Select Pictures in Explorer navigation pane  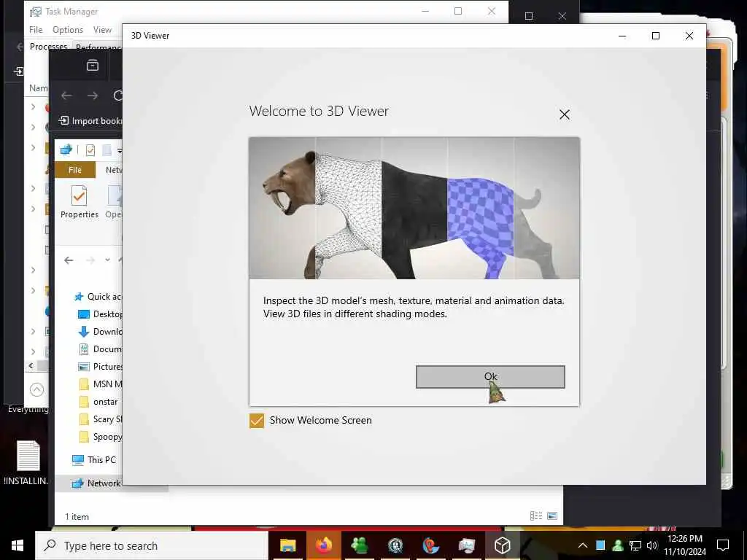(x=100, y=367)
